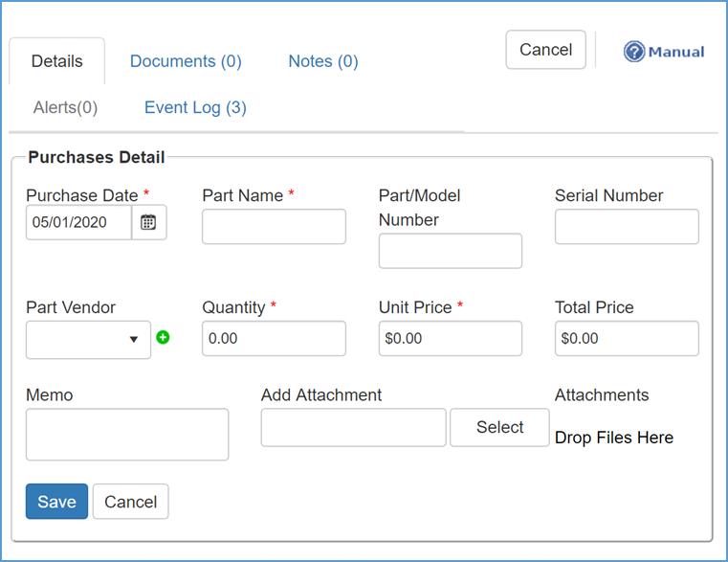Expand the Part Vendor dropdown
This screenshot has height=562, width=728.
point(88,339)
